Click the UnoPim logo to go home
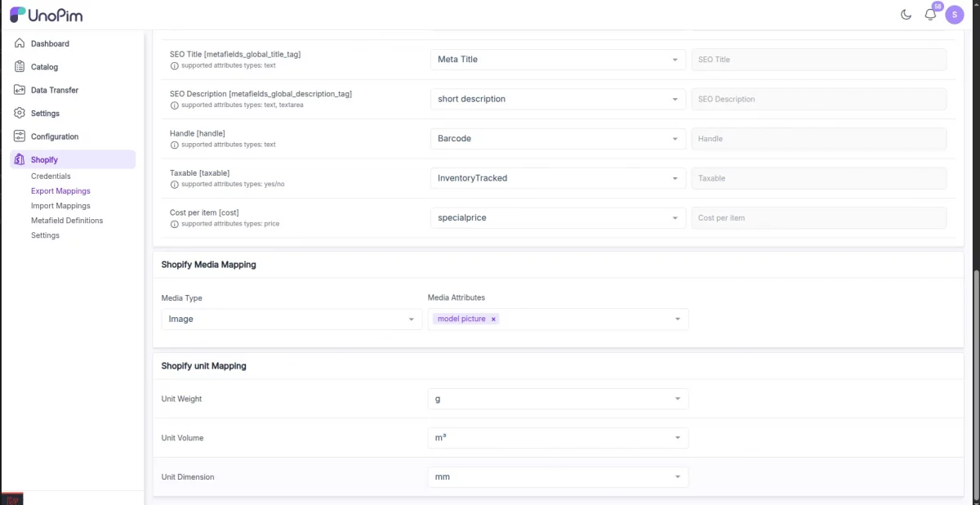Screen dimensions: 980x505 pos(45,14)
